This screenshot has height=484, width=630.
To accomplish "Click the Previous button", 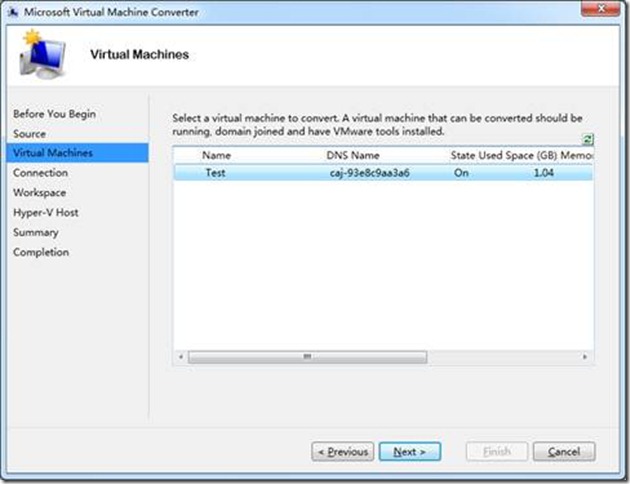I will [x=343, y=452].
